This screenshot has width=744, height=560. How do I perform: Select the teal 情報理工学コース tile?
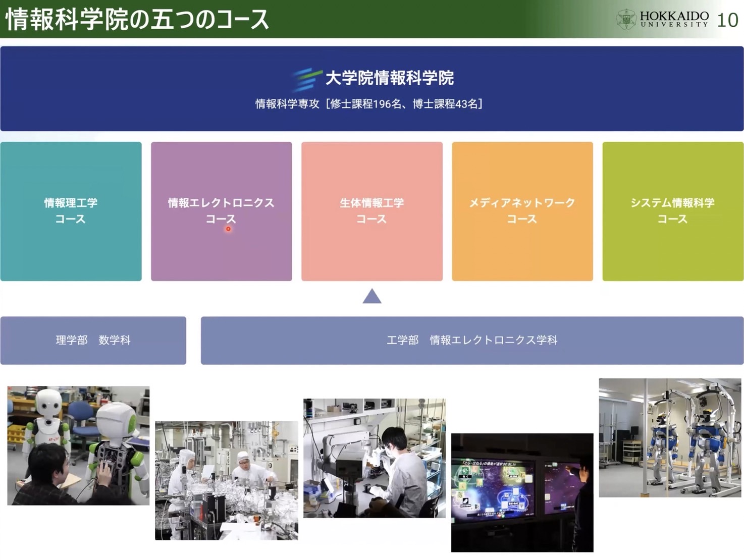(71, 211)
